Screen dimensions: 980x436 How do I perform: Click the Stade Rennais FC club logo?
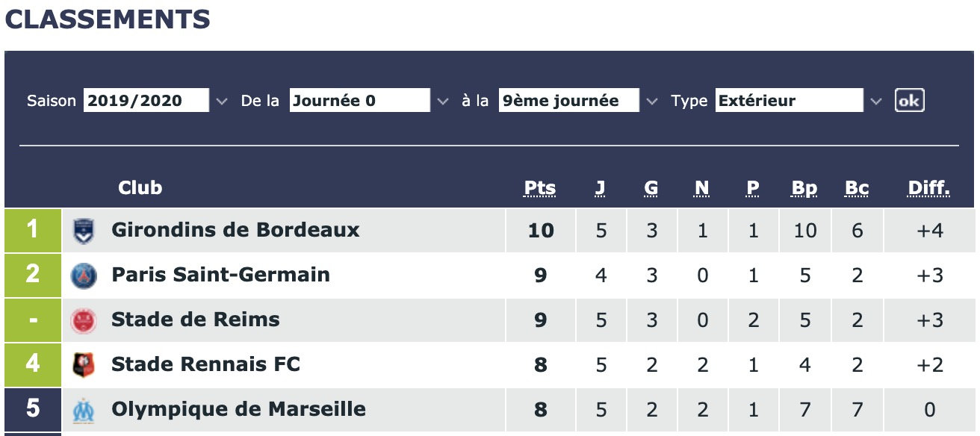tap(83, 365)
